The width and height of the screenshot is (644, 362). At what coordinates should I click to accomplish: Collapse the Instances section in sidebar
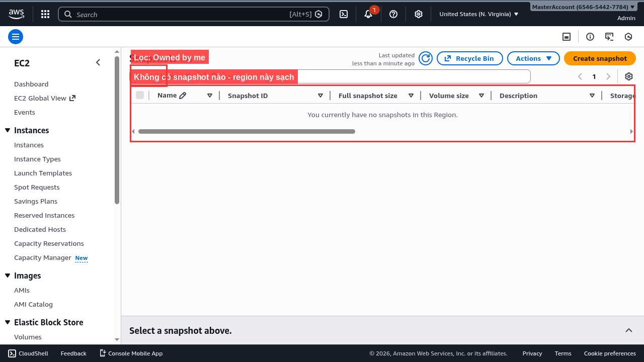tap(8, 130)
